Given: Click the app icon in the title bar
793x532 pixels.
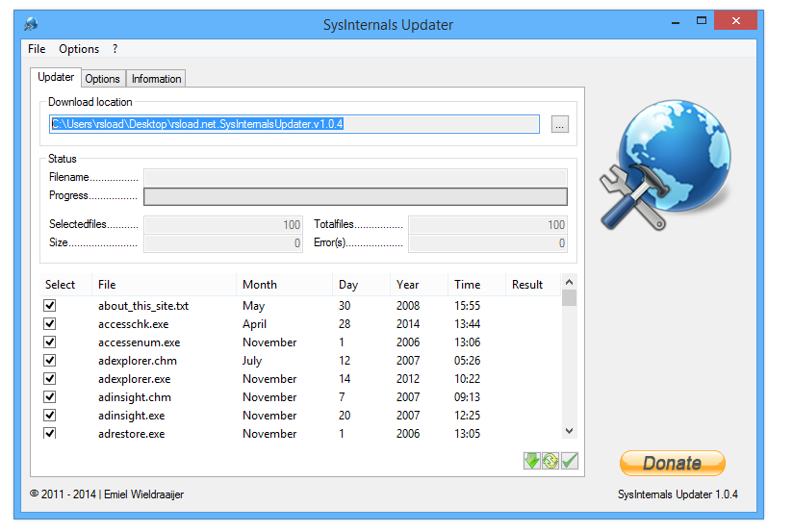Looking at the screenshot, I should pos(32,24).
